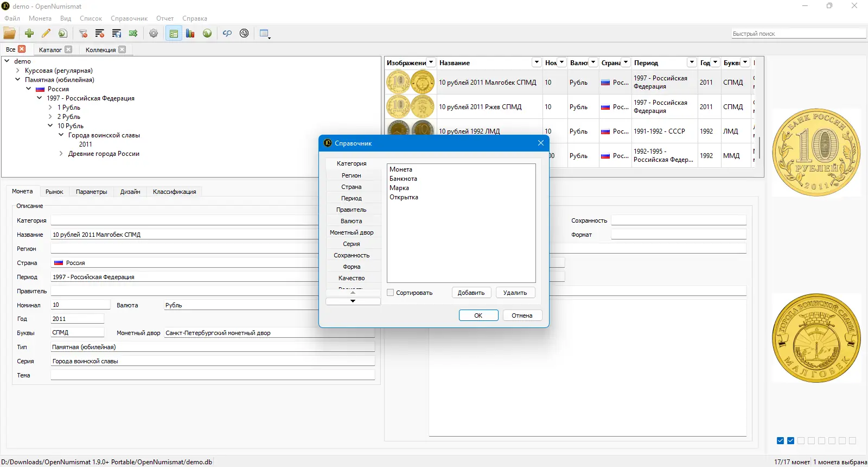Open the Название column filter arrow

pos(537,62)
